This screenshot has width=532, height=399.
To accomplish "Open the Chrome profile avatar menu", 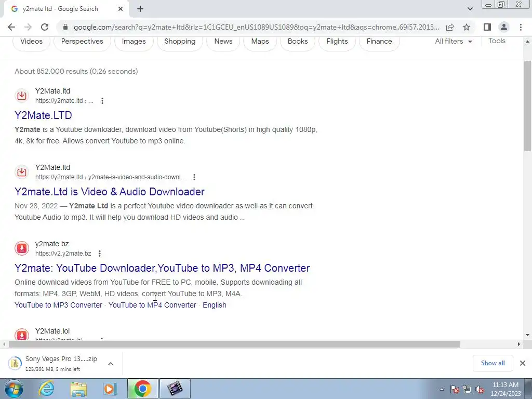I will pos(504,27).
